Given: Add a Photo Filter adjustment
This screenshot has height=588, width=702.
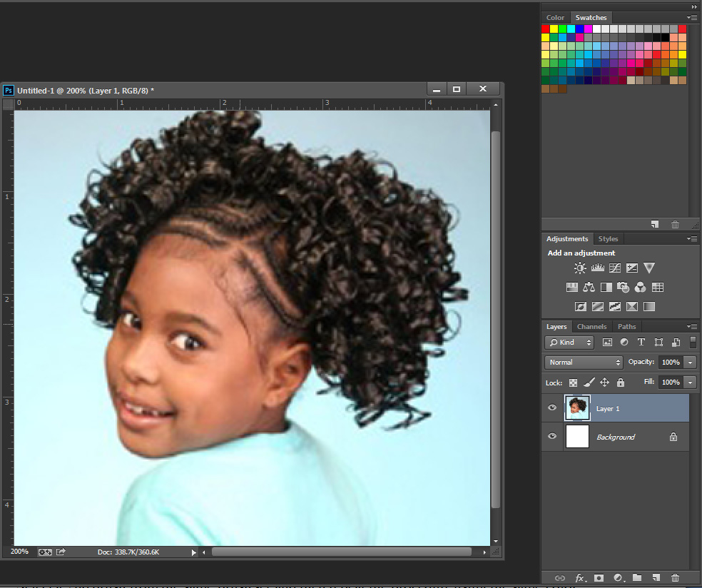Looking at the screenshot, I should point(624,287).
